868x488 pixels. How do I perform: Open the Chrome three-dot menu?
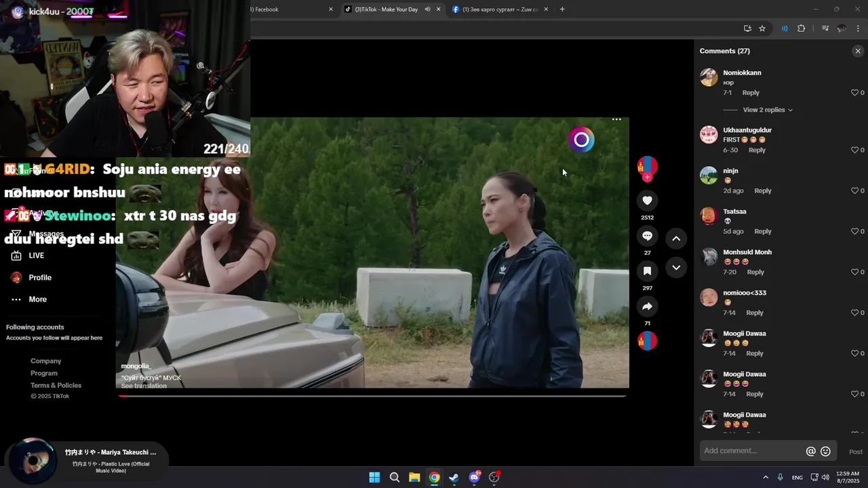click(858, 28)
